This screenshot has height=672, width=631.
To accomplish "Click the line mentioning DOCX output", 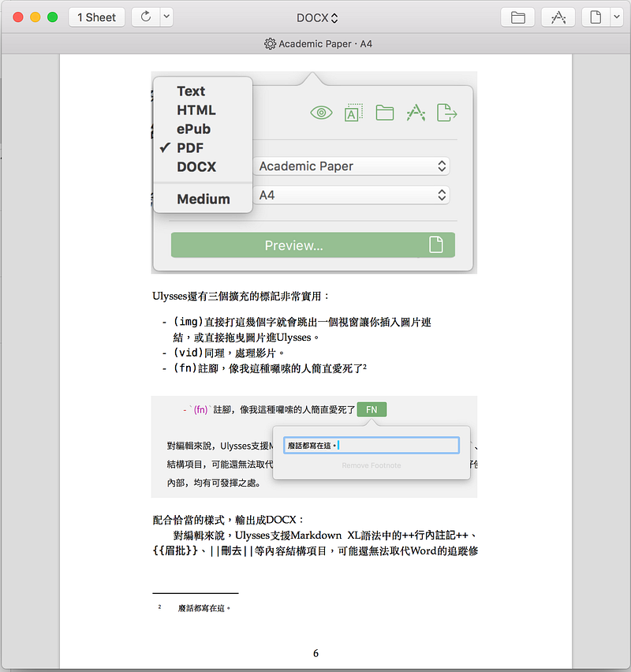I will point(229,520).
